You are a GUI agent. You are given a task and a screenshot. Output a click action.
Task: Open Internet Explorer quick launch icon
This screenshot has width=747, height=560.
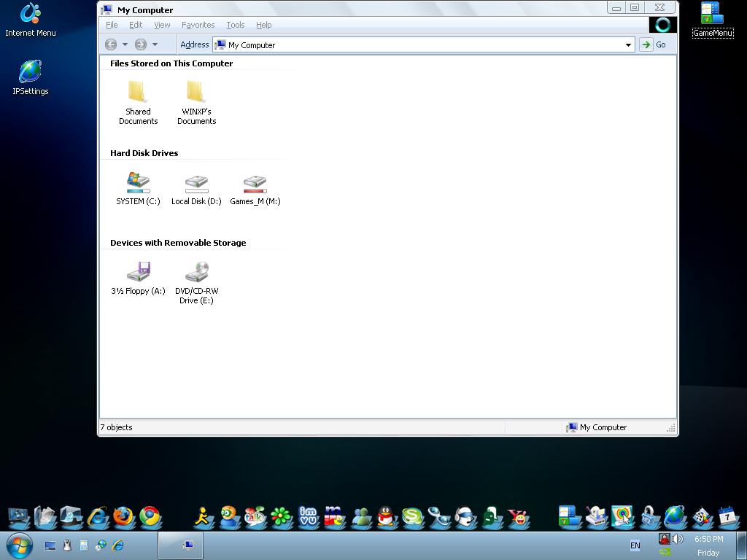(x=117, y=545)
